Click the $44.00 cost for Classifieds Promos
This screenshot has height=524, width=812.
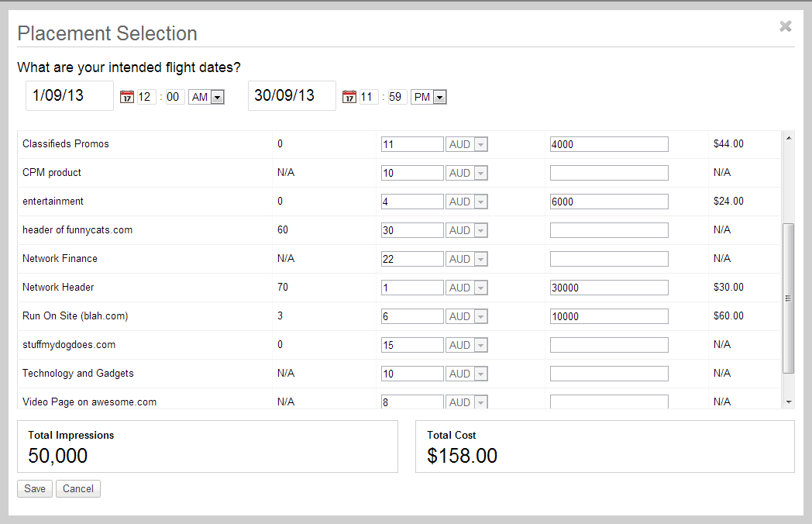[728, 144]
